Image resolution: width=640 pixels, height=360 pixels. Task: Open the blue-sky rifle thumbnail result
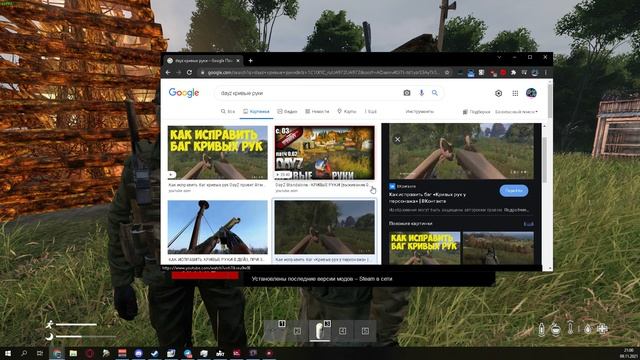pyautogui.click(x=218, y=227)
